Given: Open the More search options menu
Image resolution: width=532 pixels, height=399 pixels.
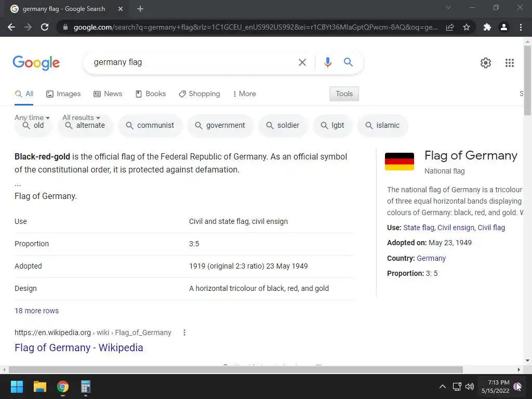Looking at the screenshot, I should click(244, 94).
